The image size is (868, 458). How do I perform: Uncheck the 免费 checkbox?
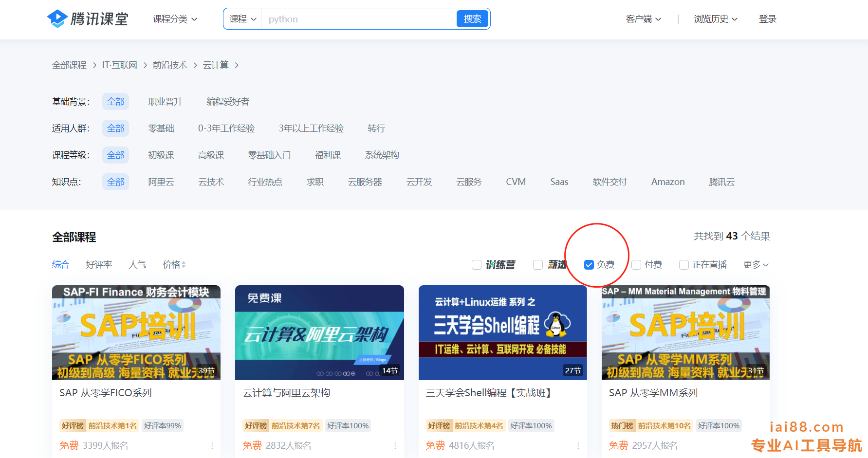click(589, 265)
